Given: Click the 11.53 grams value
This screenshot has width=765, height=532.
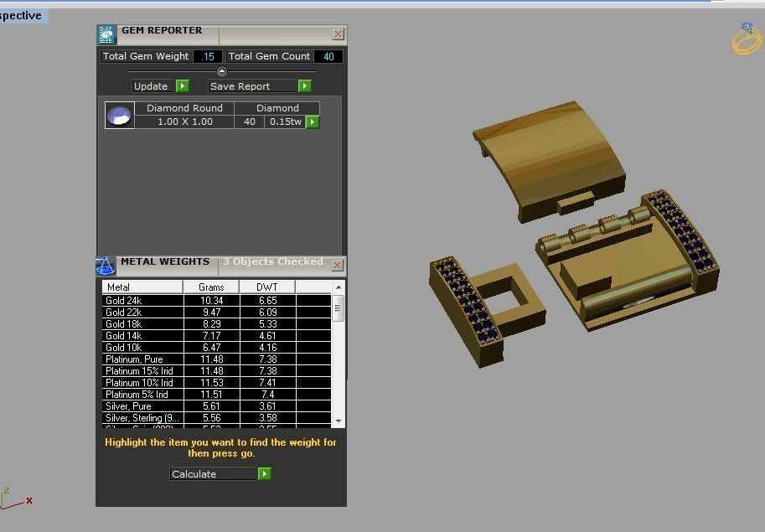Looking at the screenshot, I should click(212, 382).
